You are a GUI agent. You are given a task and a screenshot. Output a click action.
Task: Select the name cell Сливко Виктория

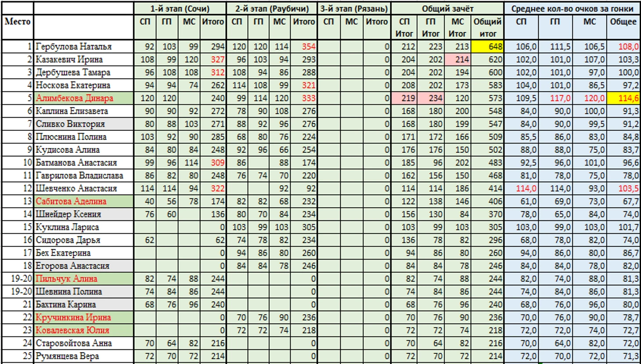pos(83,124)
